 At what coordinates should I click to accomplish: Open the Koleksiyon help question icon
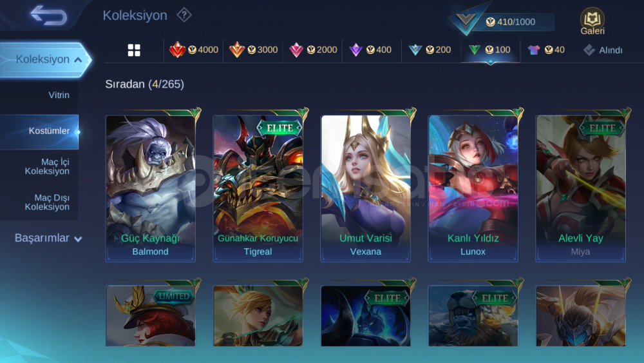pyautogui.click(x=184, y=15)
